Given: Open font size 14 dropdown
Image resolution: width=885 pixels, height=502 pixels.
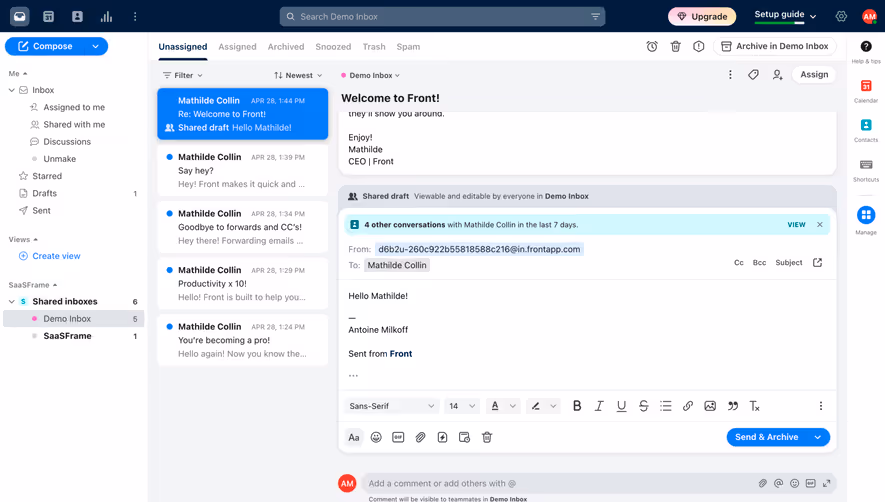Looking at the screenshot, I should pos(462,405).
